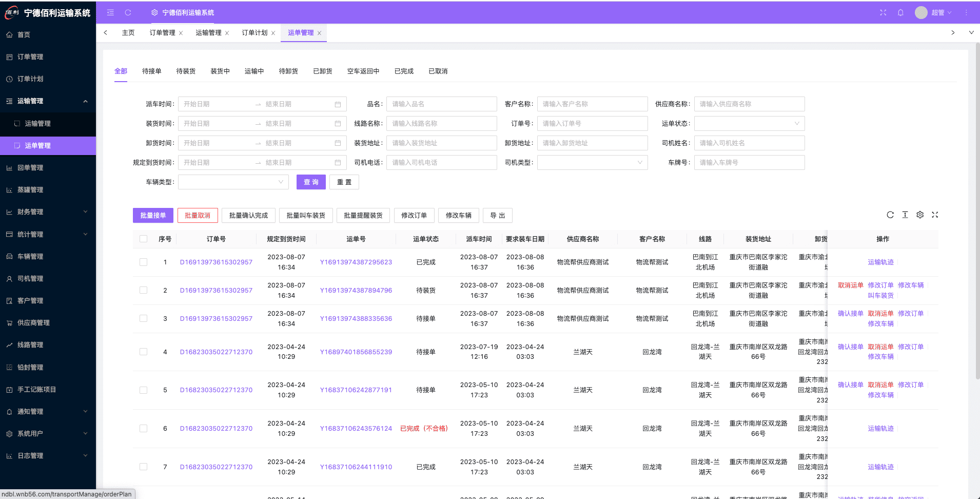Click the sidebar collapse menu icon
Screen dimensions: 980x499
tap(110, 12)
